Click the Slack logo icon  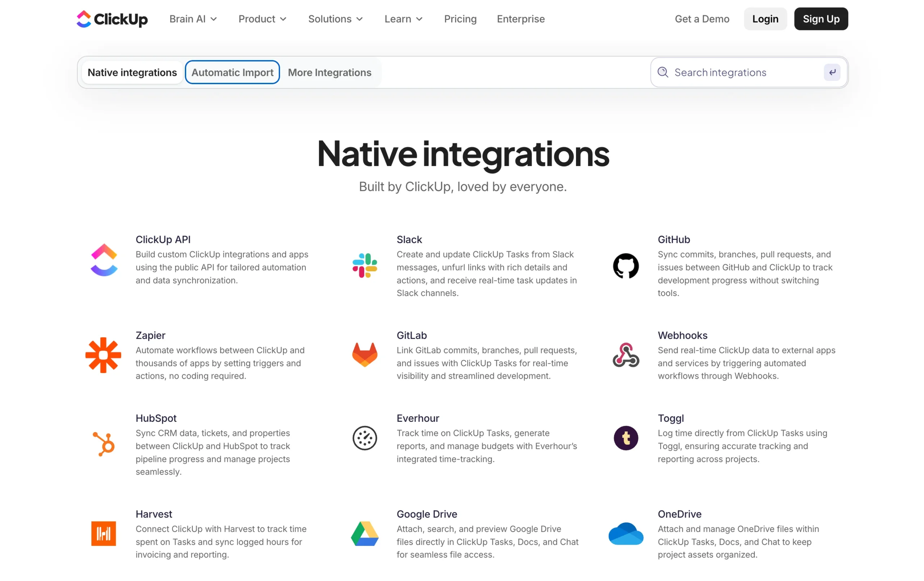[x=365, y=265]
